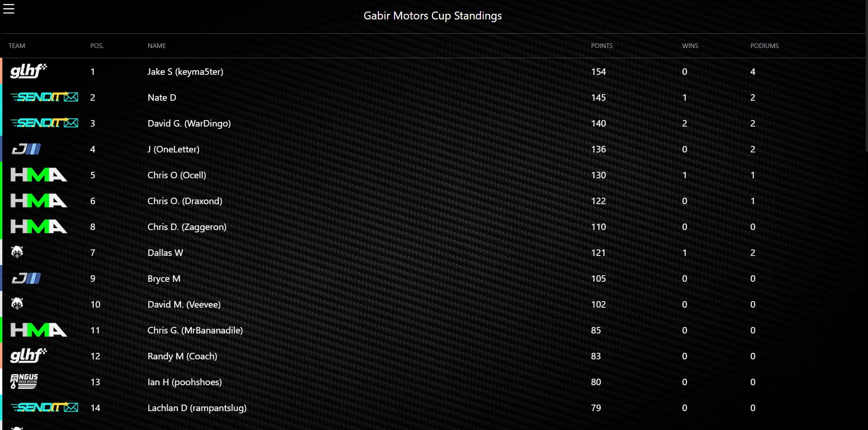
Task: Click the J team logo next to J (OneLetter)
Action: pyautogui.click(x=25, y=149)
